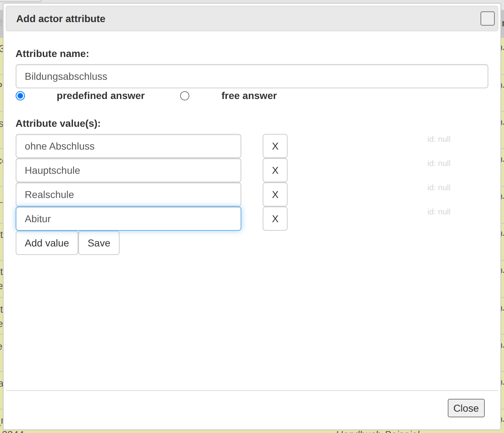
Task: Select the free answer radio button
Action: [x=185, y=96]
